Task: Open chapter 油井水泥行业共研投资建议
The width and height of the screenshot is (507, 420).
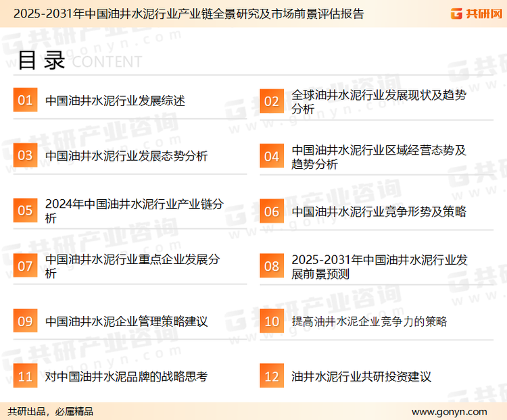Action: pyautogui.click(x=361, y=376)
